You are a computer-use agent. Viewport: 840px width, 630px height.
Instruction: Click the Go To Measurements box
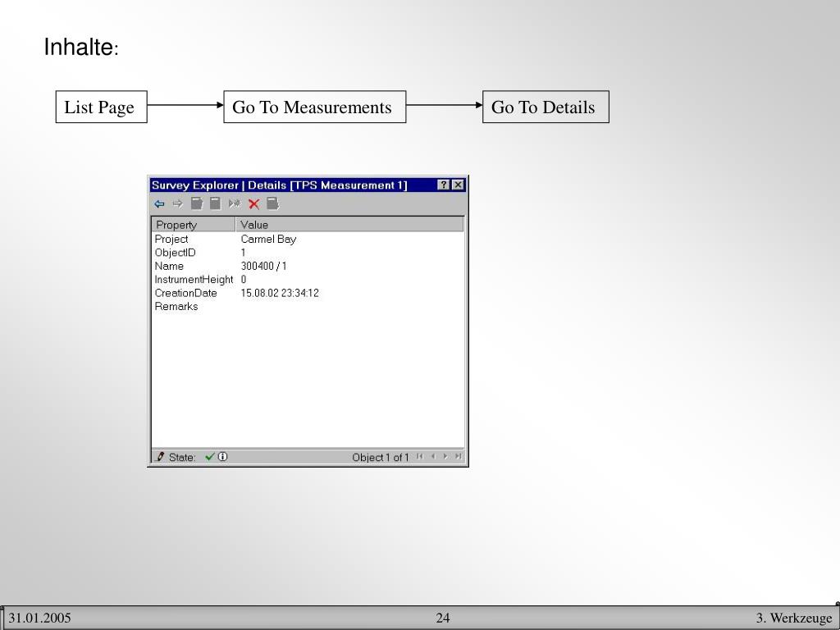tap(314, 107)
